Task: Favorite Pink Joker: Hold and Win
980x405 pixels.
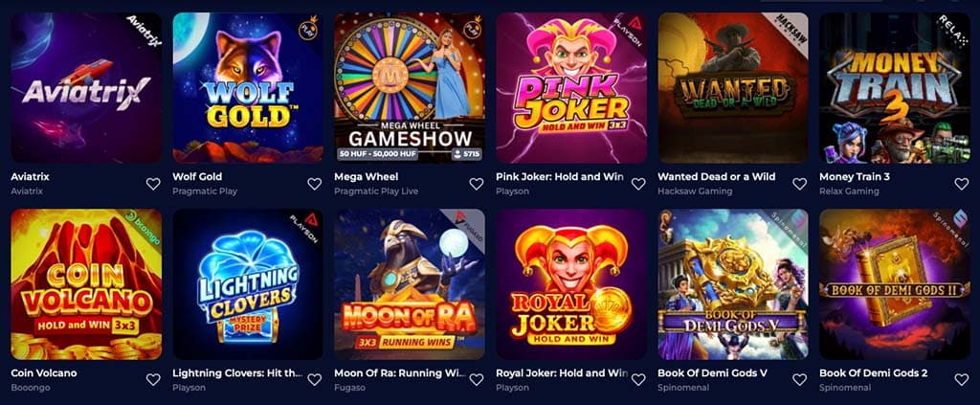Action: click(x=638, y=184)
